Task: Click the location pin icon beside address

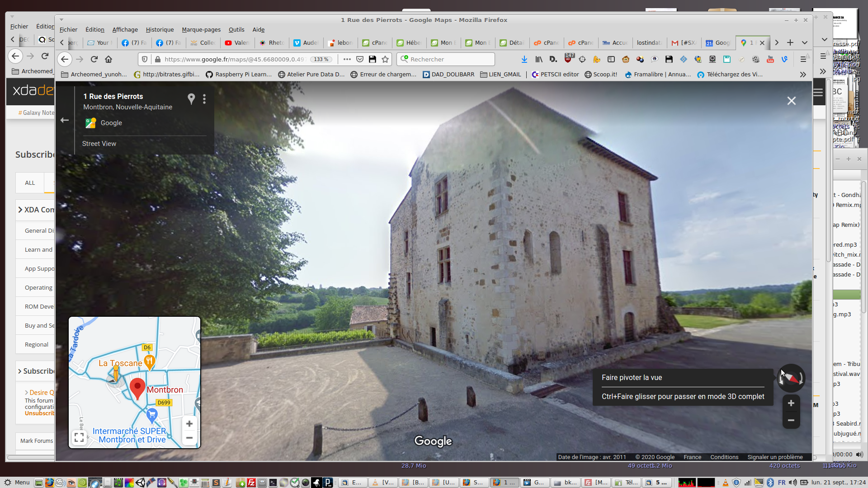Action: click(x=191, y=99)
